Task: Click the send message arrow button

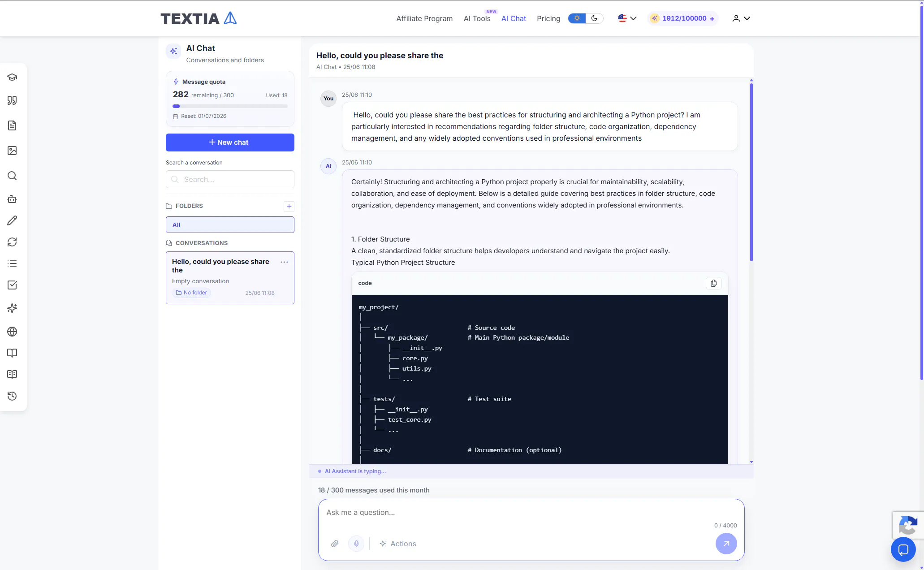Action: (726, 544)
